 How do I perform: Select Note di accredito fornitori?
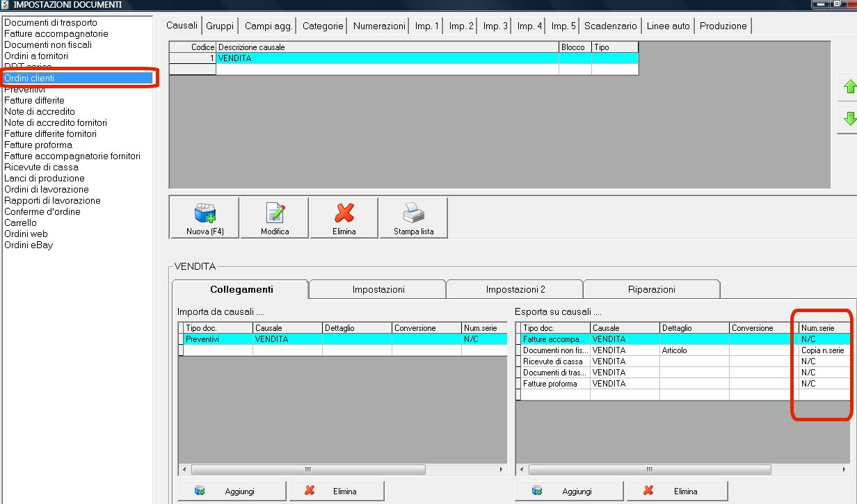pos(56,122)
